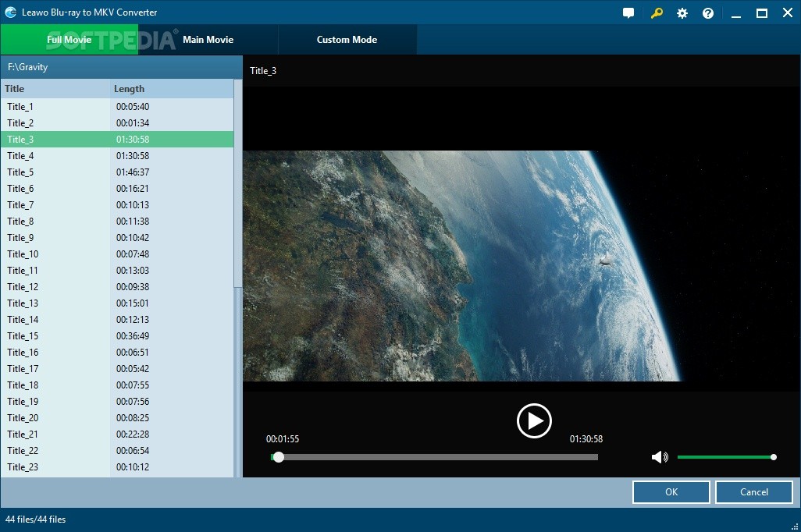Select Title_10 row
Image resolution: width=801 pixels, height=532 pixels.
[x=117, y=254]
